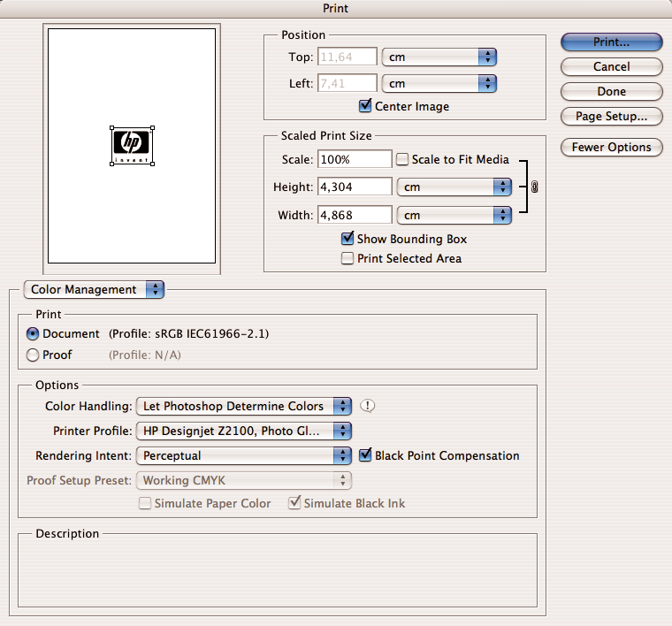Click the chain link constrain-proportions icon
The height and width of the screenshot is (626, 672).
(x=534, y=187)
